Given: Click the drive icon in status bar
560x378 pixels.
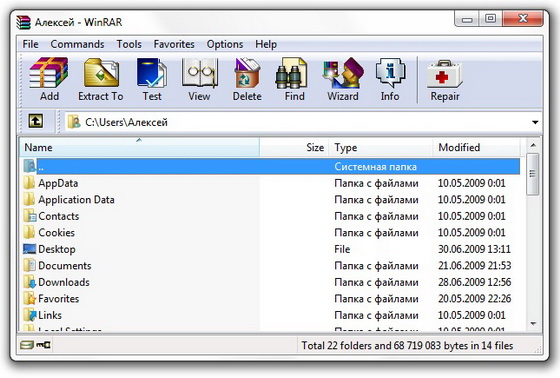Looking at the screenshot, I should click(27, 345).
